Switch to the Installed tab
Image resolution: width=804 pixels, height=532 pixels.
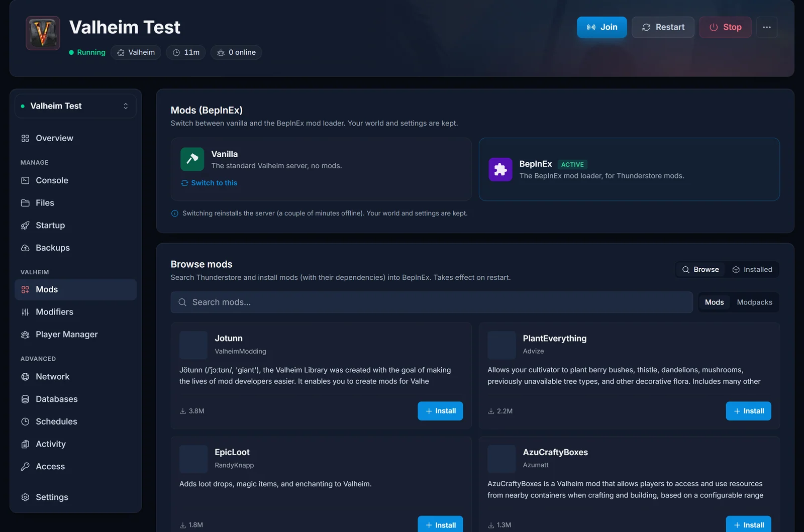752,270
